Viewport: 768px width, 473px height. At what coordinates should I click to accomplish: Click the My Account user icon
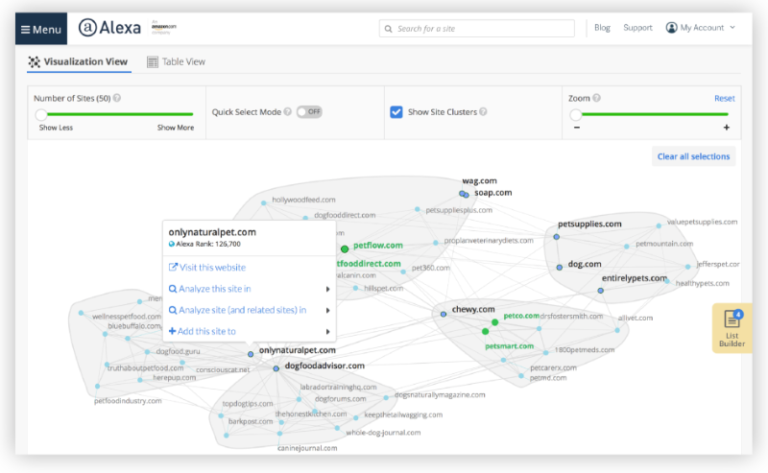pos(671,28)
